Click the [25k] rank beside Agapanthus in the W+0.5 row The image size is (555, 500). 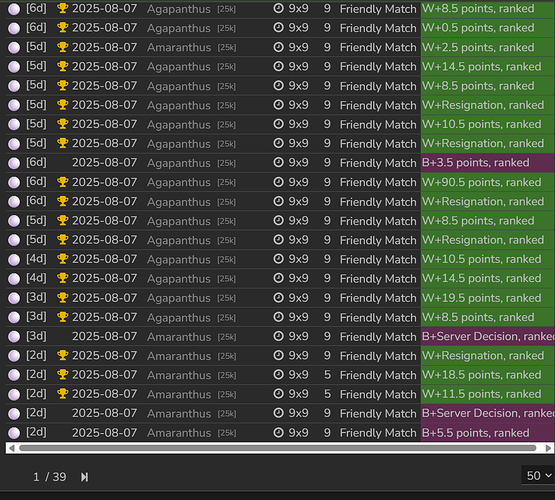[227, 28]
